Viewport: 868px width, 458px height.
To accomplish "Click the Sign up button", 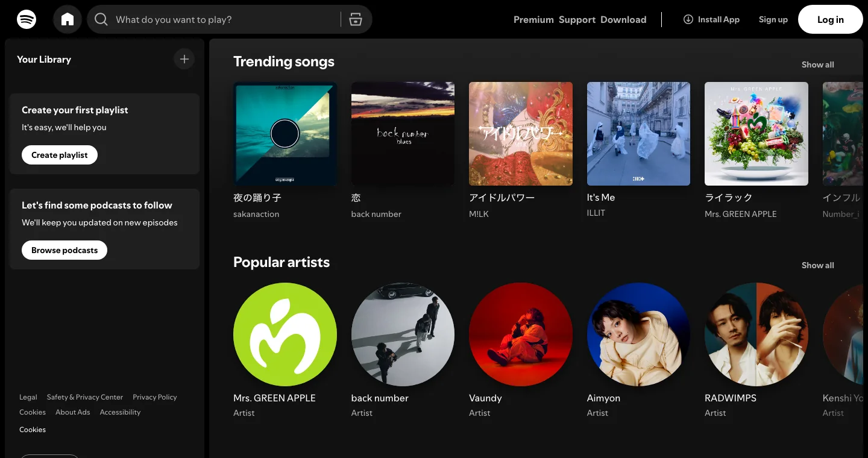I will pos(773,19).
